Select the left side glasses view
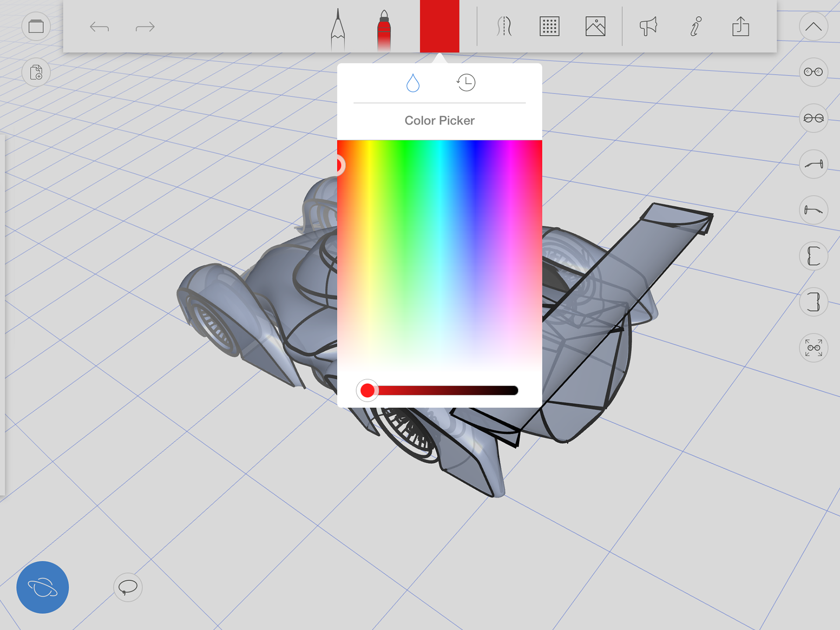This screenshot has width=840, height=630. point(813,210)
